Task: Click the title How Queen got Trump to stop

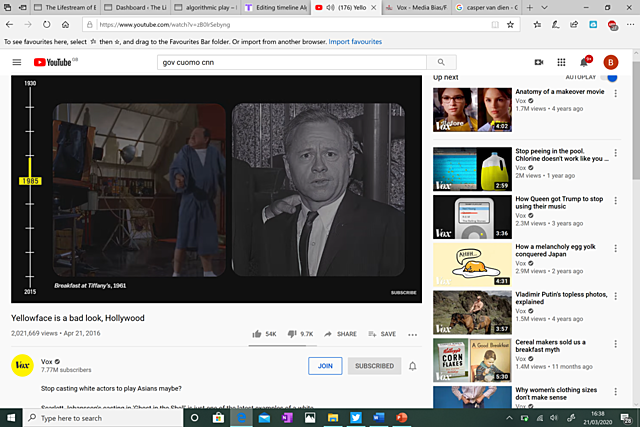Action: [559, 202]
